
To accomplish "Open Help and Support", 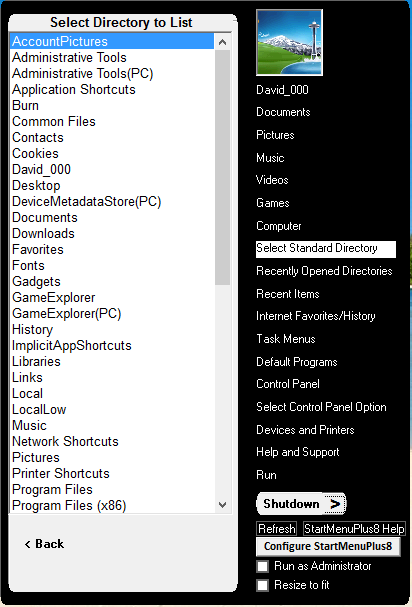I will (298, 452).
